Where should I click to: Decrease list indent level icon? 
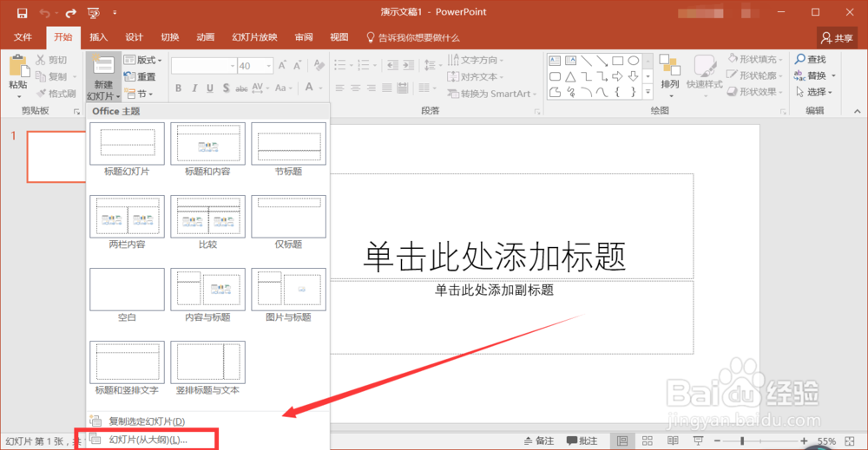pyautogui.click(x=392, y=65)
